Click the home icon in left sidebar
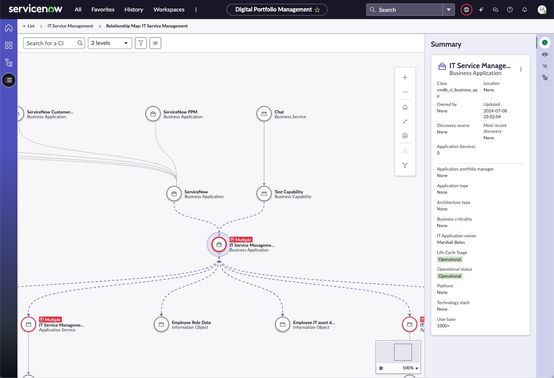 [x=8, y=28]
